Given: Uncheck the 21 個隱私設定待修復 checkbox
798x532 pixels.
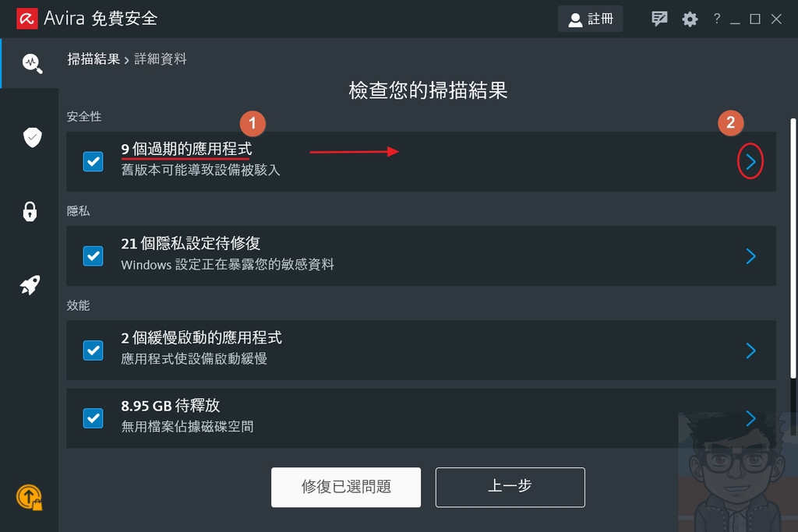Looking at the screenshot, I should pyautogui.click(x=94, y=255).
